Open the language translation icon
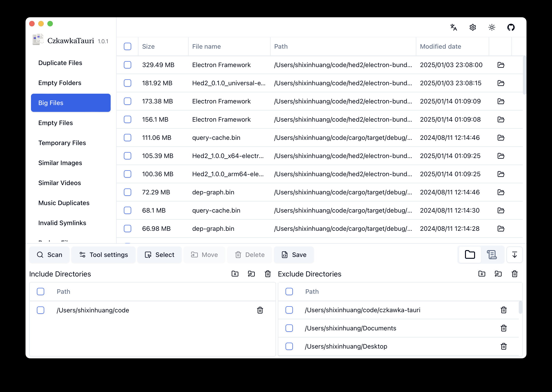 coord(453,27)
